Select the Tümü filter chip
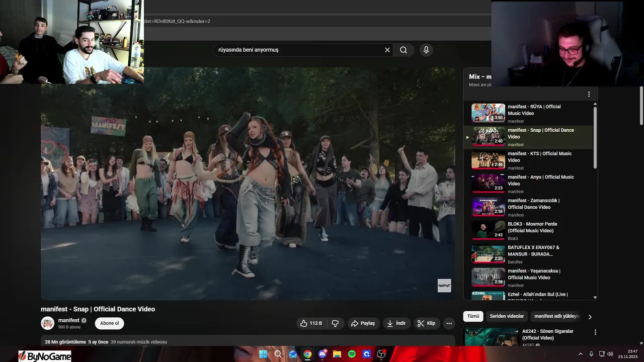The image size is (644, 362). 473,316
